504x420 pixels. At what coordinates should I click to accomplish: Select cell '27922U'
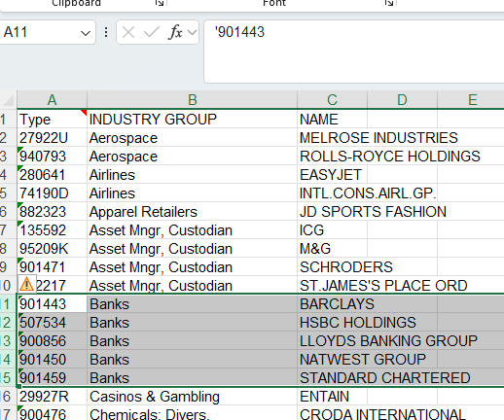(x=52, y=138)
